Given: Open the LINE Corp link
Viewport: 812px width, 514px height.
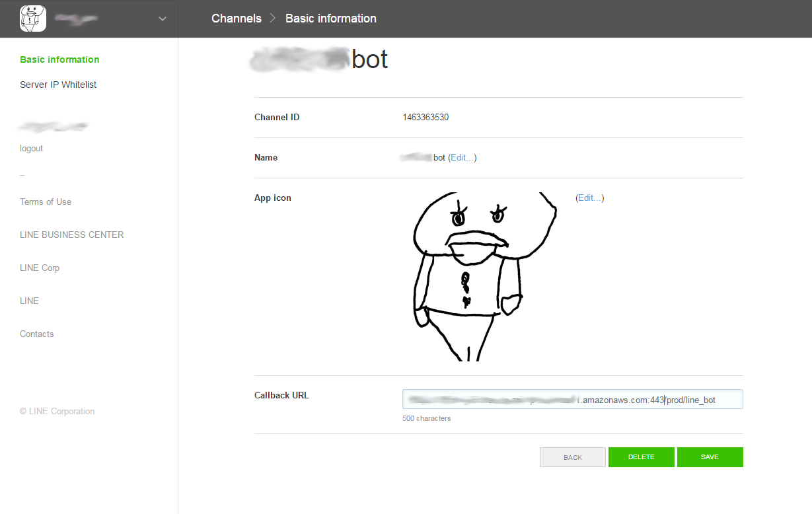Looking at the screenshot, I should click(x=40, y=268).
